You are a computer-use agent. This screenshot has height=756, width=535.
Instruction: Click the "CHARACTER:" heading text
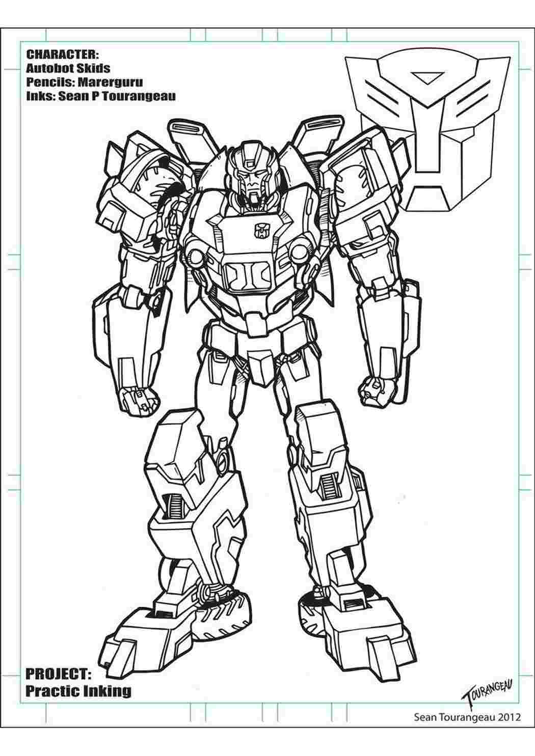62,54
